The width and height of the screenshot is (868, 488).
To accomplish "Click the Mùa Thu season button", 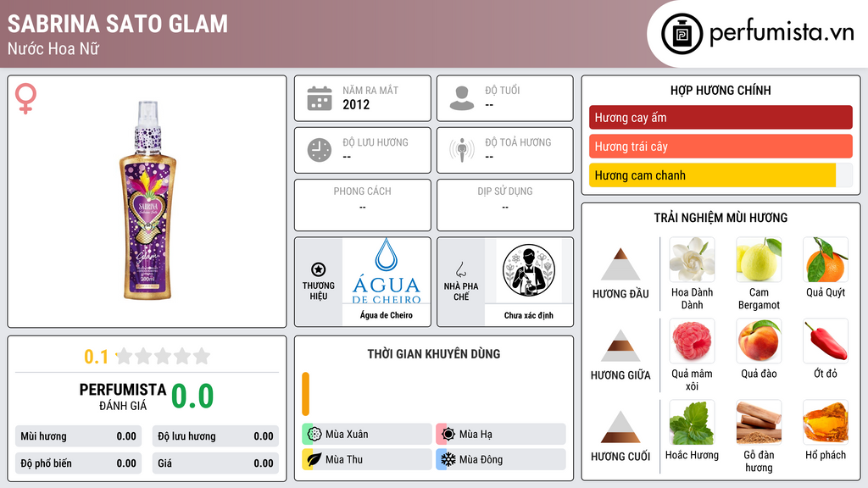I will pos(367,459).
